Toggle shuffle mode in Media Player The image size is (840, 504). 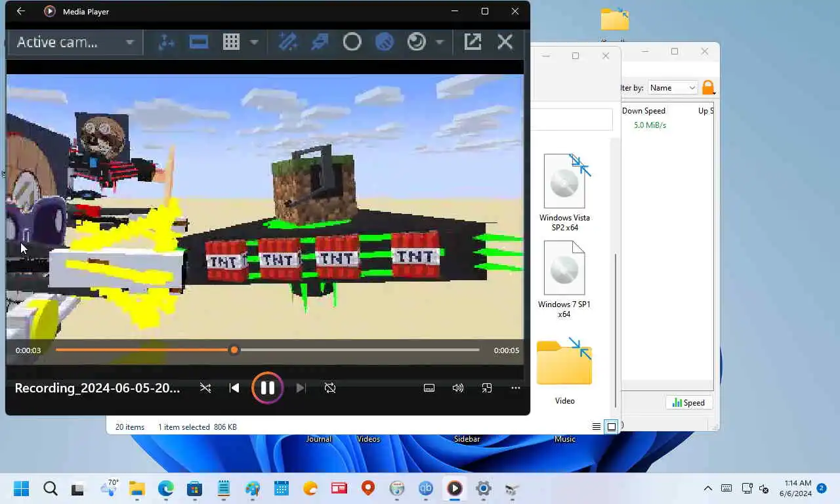[205, 388]
